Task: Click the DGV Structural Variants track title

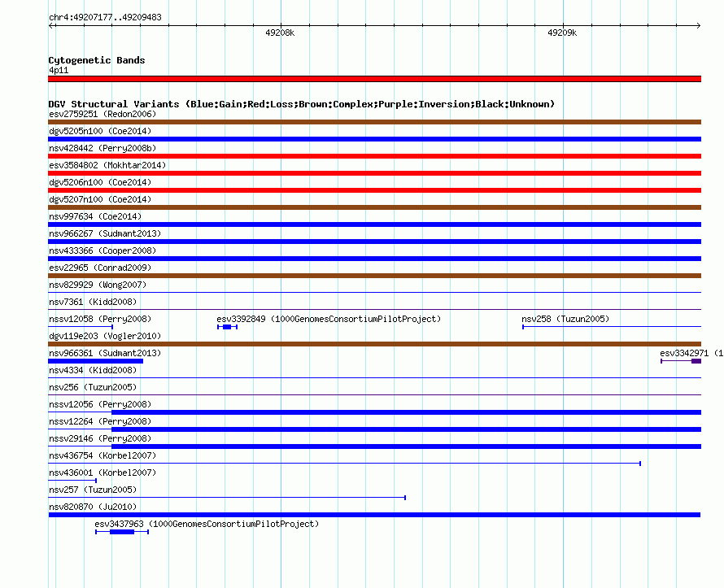Action: pyautogui.click(x=302, y=104)
